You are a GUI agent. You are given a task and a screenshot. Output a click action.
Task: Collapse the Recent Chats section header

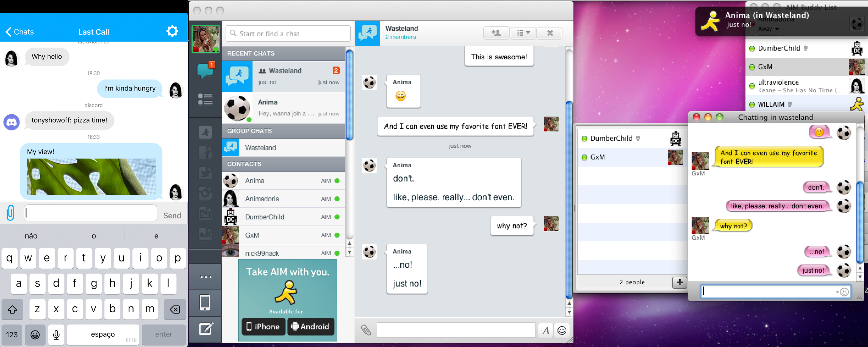coord(283,53)
